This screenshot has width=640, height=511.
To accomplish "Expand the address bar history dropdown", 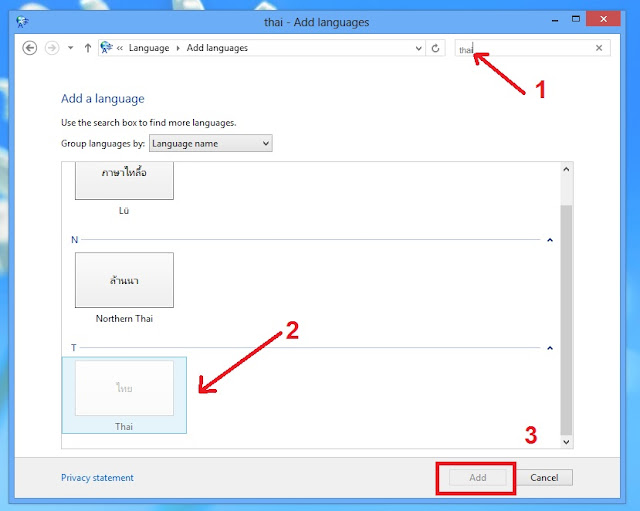I will click(x=418, y=48).
